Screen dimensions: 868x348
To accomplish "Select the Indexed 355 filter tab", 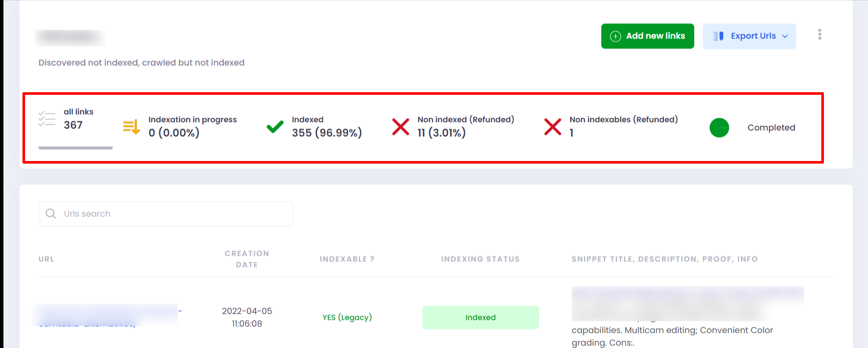I will click(326, 126).
